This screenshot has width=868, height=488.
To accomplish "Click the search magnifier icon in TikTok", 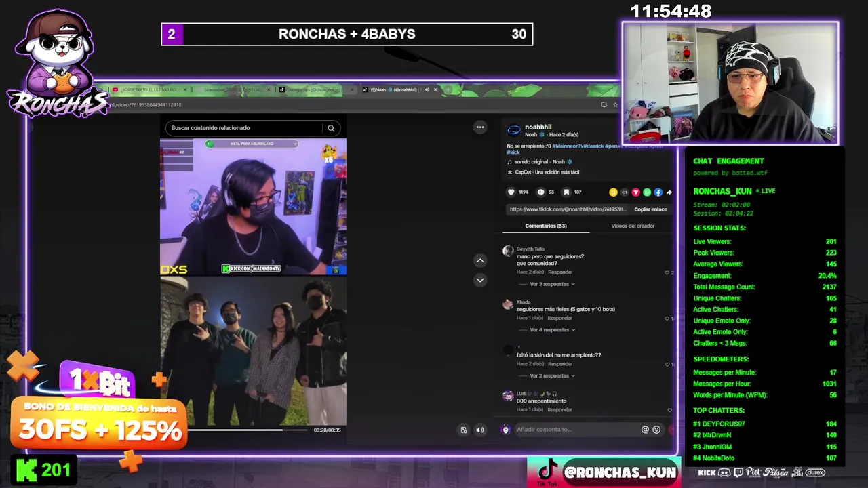I will click(331, 128).
